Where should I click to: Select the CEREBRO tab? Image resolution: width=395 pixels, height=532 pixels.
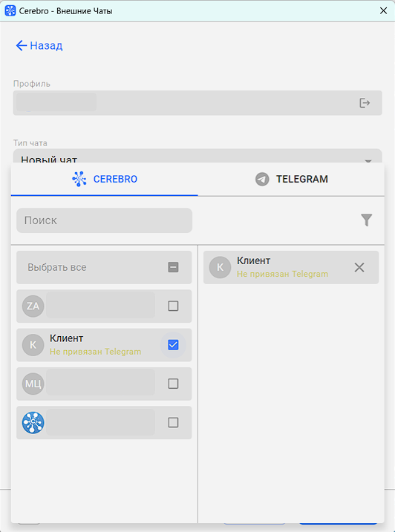104,179
